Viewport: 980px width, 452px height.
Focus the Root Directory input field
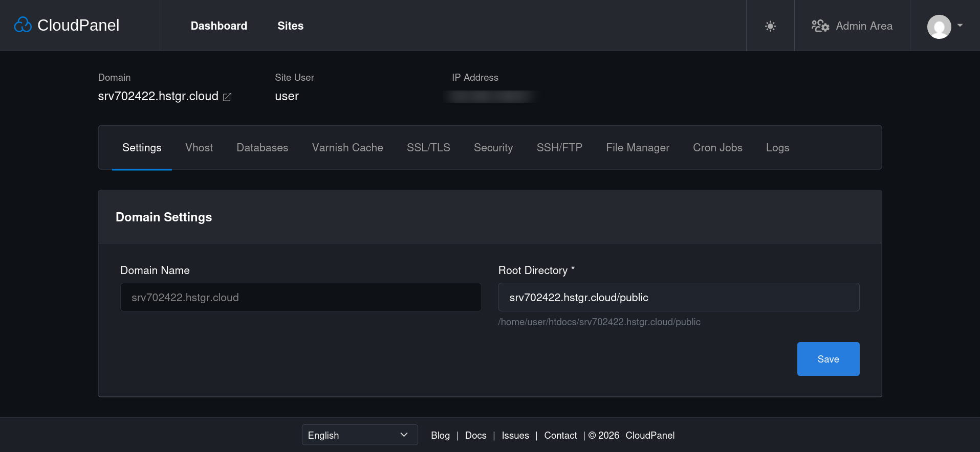679,297
